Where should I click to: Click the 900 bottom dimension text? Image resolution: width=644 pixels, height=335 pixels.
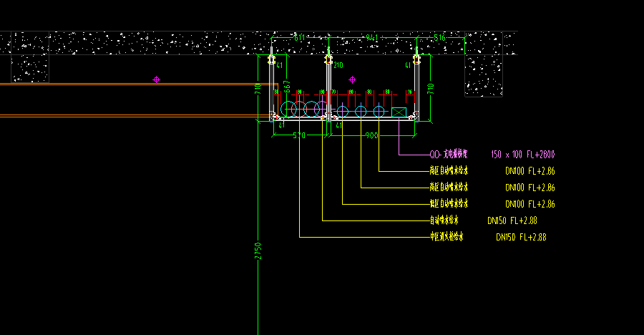pos(371,135)
